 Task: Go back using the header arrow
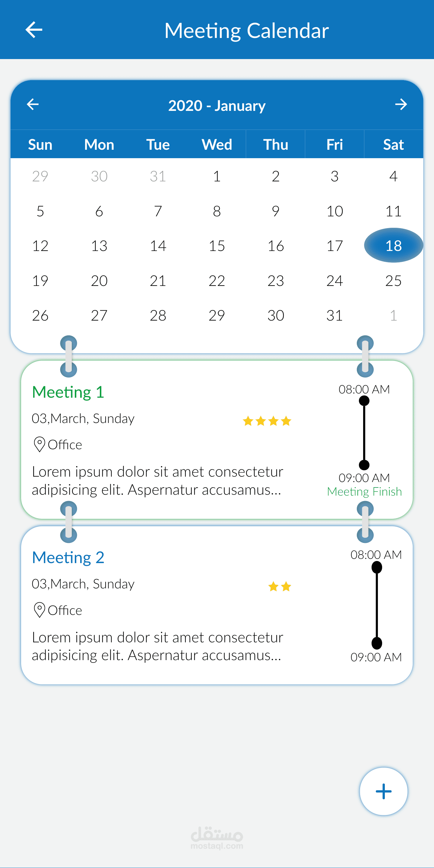pos(34,30)
